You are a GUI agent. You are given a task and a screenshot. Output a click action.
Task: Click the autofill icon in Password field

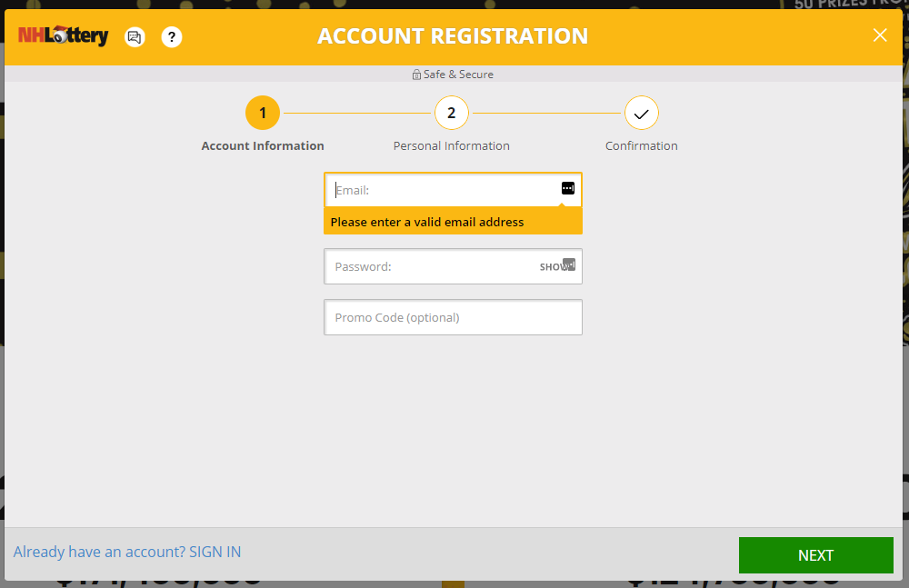pyautogui.click(x=570, y=264)
